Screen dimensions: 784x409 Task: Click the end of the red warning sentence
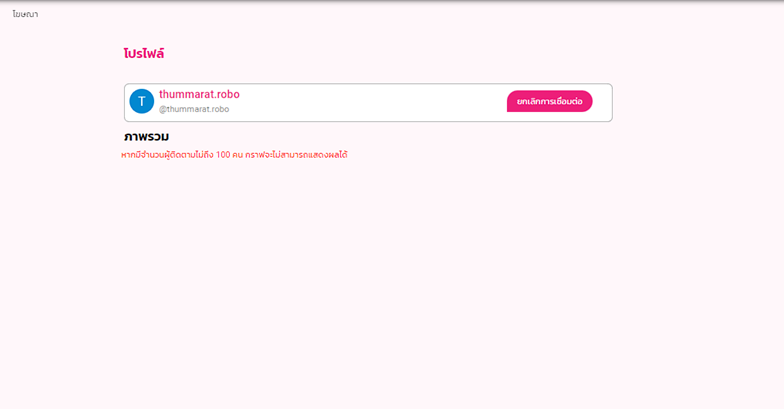(343, 155)
